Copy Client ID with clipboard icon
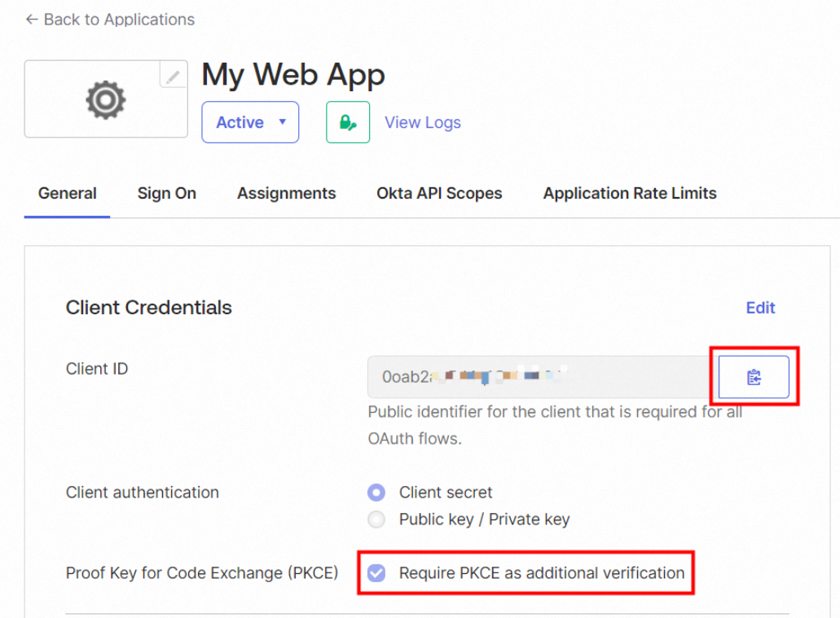 pyautogui.click(x=754, y=377)
